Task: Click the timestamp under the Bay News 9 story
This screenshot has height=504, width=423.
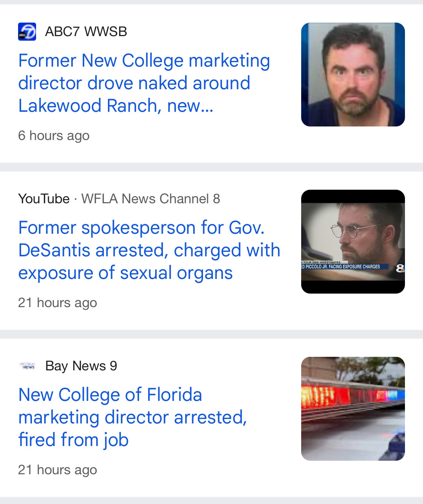Action: (x=58, y=470)
